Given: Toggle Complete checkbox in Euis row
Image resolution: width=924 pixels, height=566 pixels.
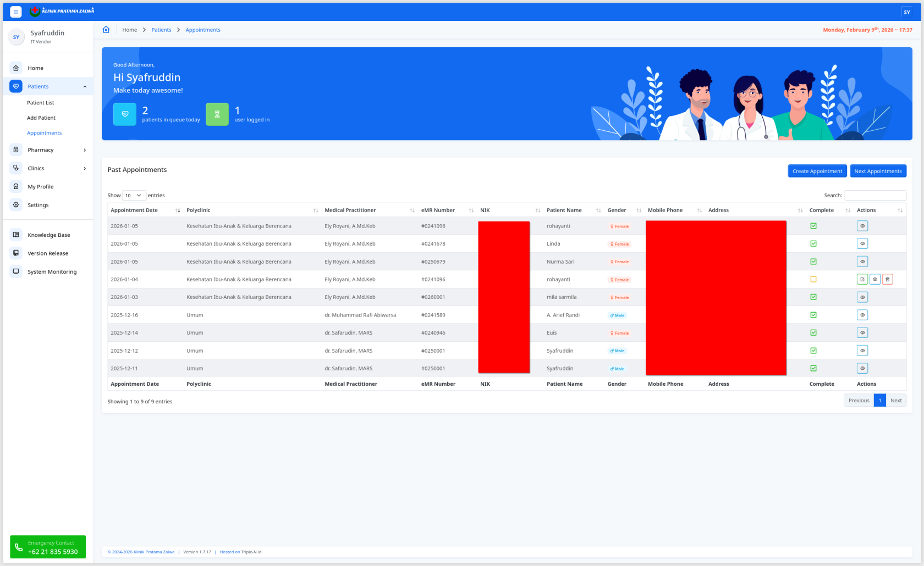Looking at the screenshot, I should pyautogui.click(x=813, y=332).
